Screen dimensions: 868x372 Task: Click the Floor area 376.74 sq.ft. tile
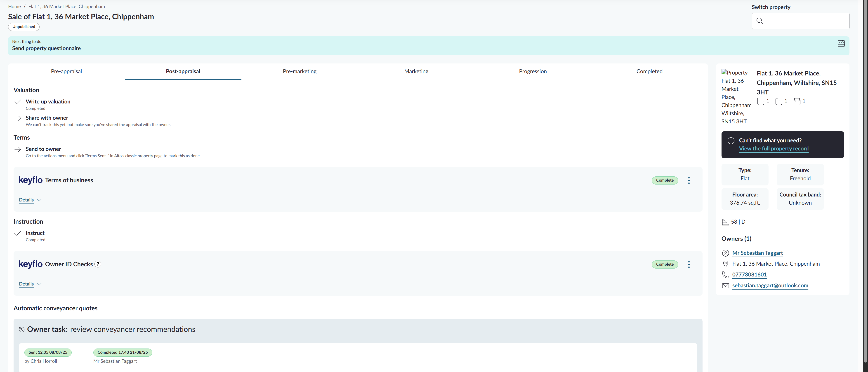point(745,199)
